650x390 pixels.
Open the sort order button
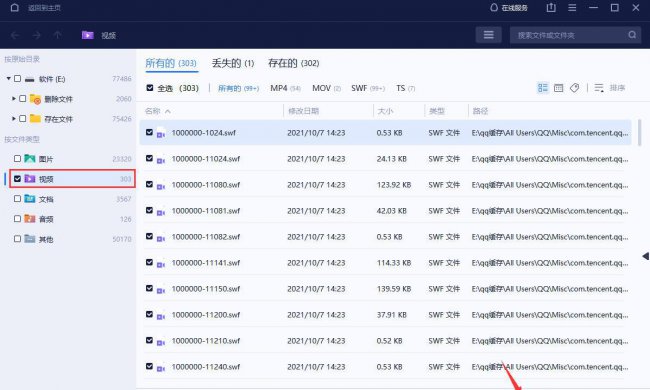[610, 87]
